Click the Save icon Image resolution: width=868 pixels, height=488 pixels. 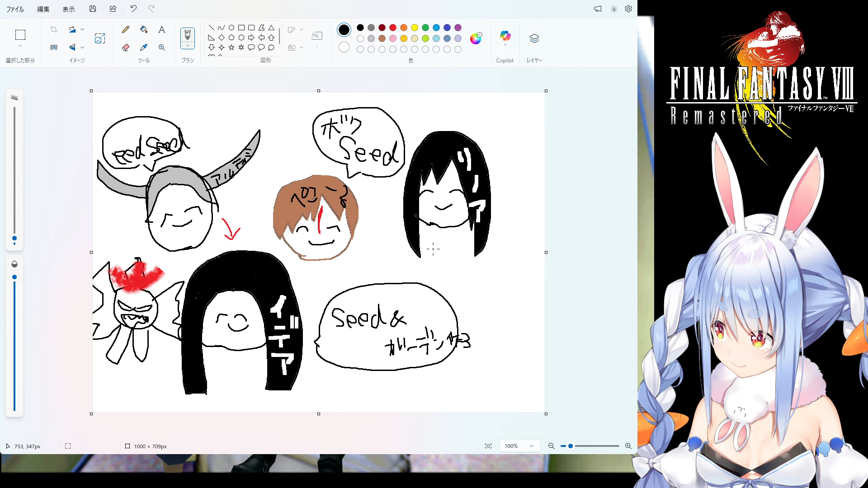93,9
